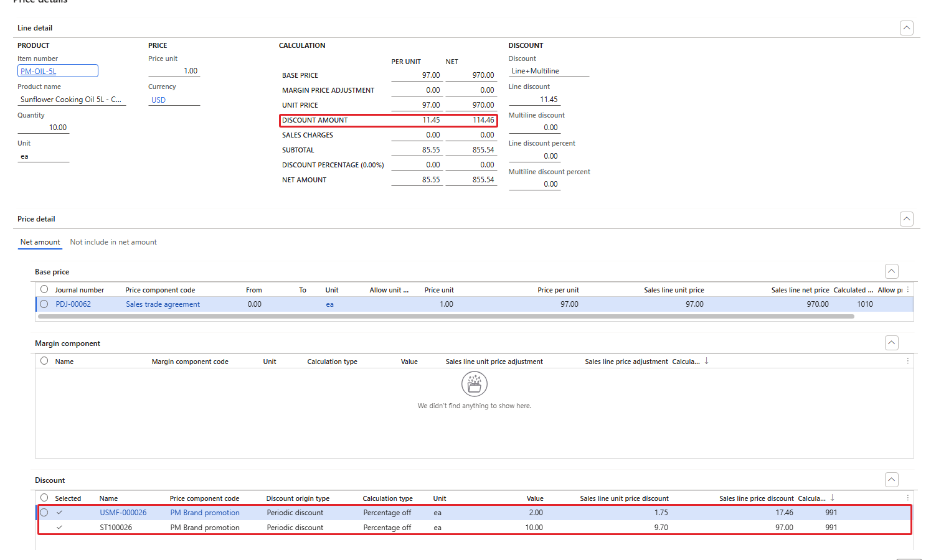
Task: Collapse the Margin component section
Action: click(892, 343)
